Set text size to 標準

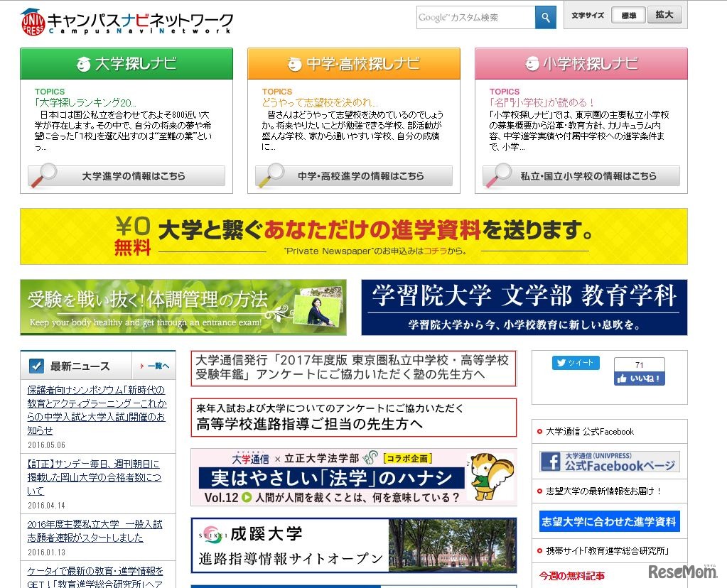pos(628,16)
